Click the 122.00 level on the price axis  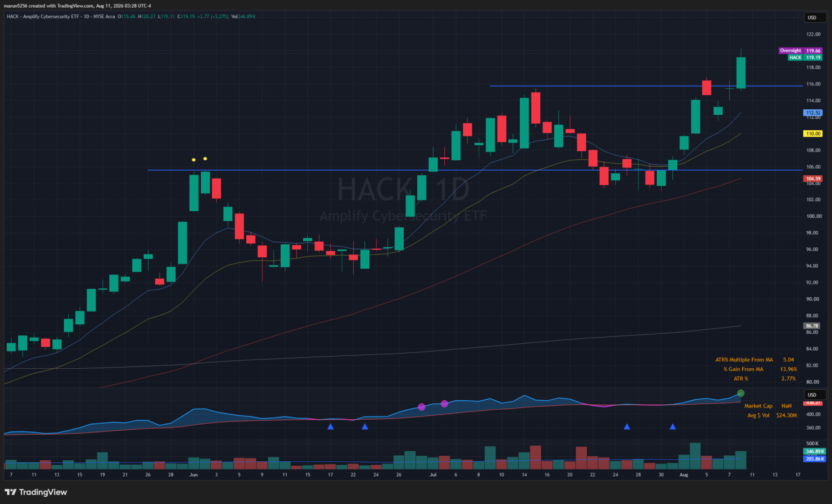coord(813,34)
